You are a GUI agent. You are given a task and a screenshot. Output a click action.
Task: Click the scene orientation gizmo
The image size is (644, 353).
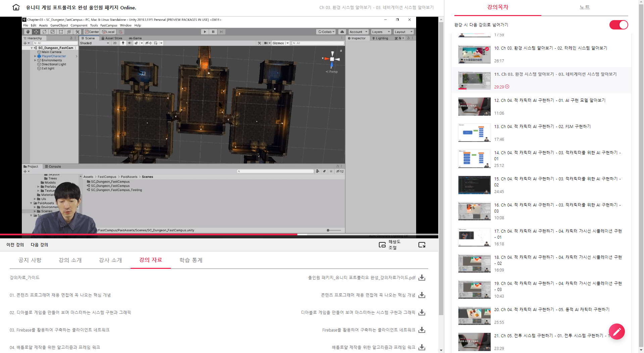tap(332, 59)
